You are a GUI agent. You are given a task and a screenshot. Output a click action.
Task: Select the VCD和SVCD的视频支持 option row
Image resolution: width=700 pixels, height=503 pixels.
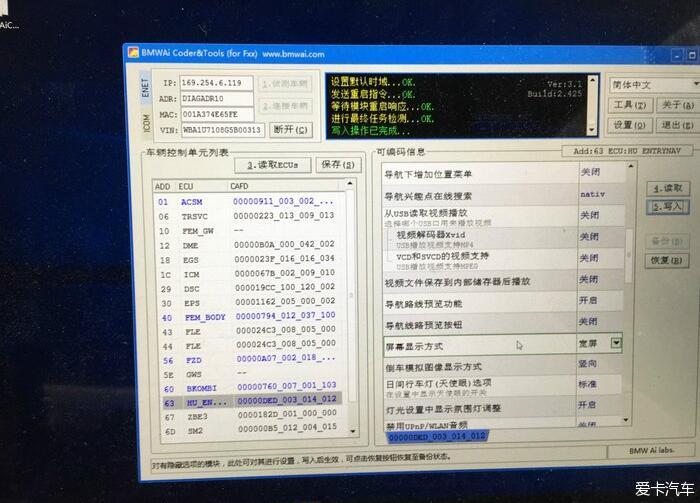[504, 260]
